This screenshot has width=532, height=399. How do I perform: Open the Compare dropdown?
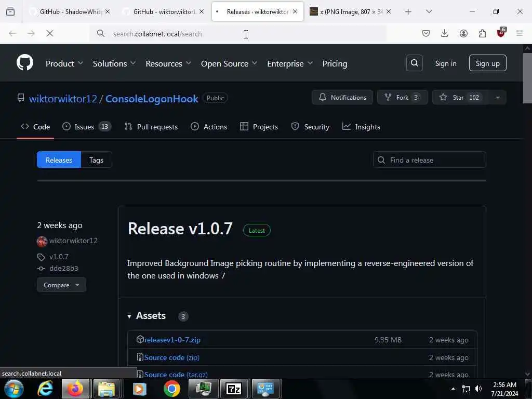point(61,285)
